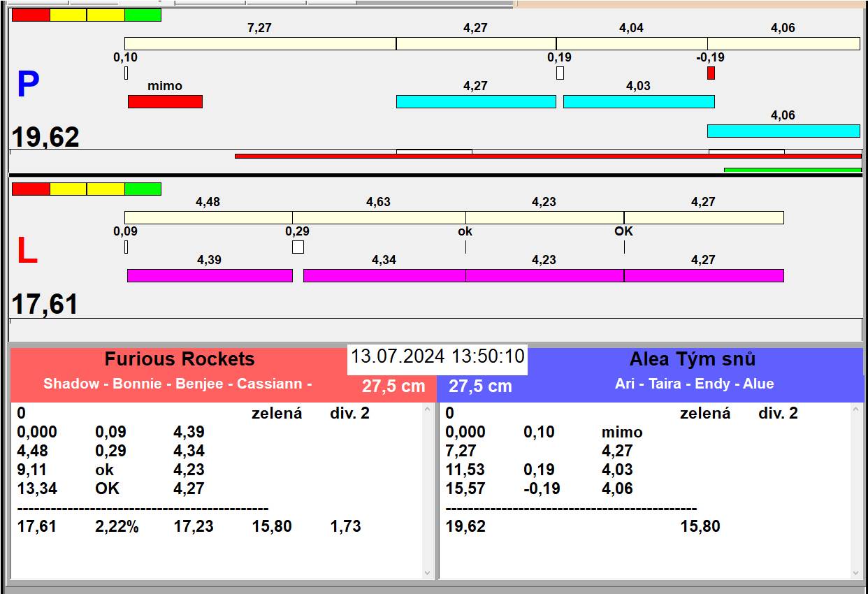The width and height of the screenshot is (868, 594).
Task: Select the cyan 4,06 run bar
Action: (783, 131)
